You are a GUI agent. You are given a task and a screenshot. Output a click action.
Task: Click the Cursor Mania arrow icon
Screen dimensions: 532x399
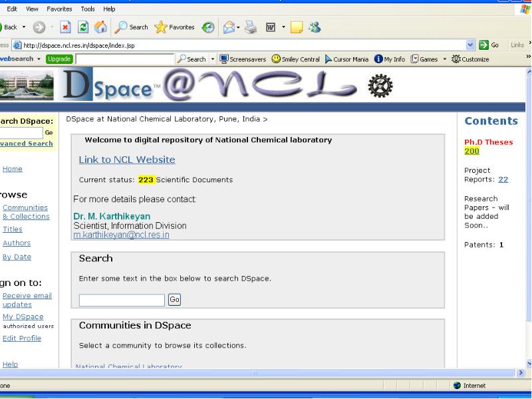pos(329,59)
